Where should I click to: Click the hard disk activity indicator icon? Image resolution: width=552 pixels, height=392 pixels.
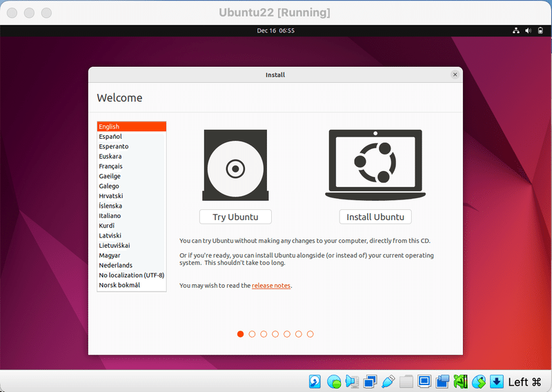click(315, 382)
